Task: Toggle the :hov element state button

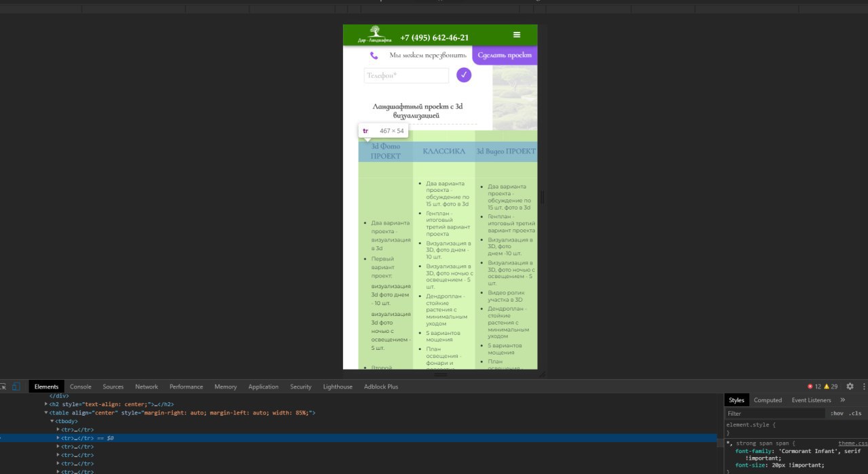Action: tap(837, 414)
